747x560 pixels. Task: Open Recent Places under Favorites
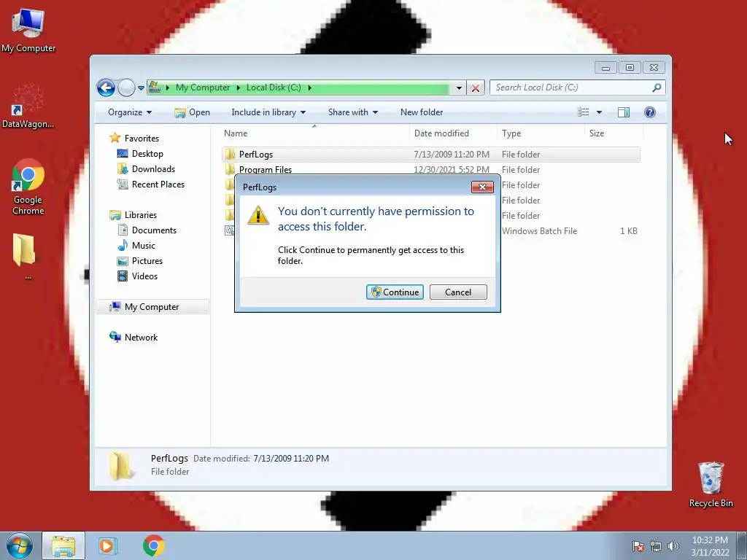[158, 184]
